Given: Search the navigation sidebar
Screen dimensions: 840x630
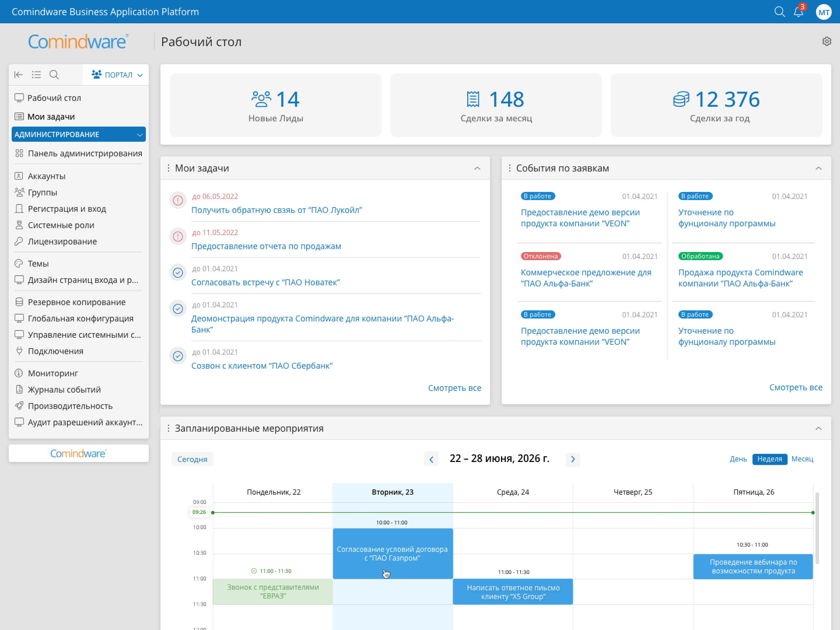Looking at the screenshot, I should (54, 74).
